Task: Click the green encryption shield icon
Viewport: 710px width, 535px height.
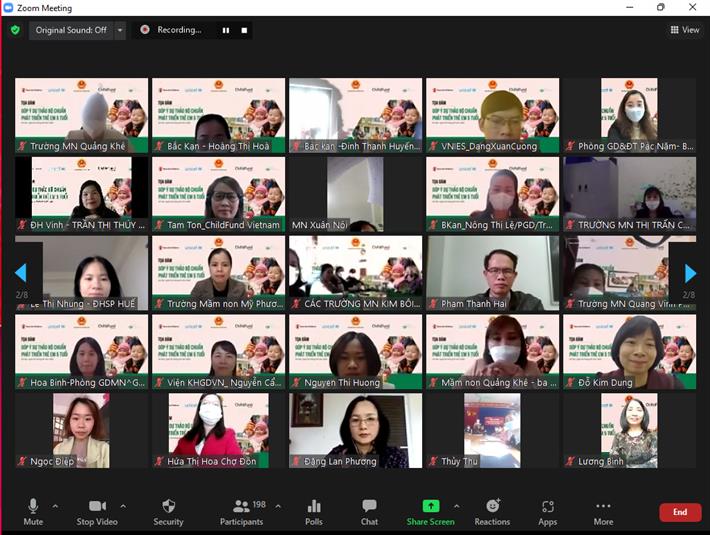Action: (x=15, y=30)
